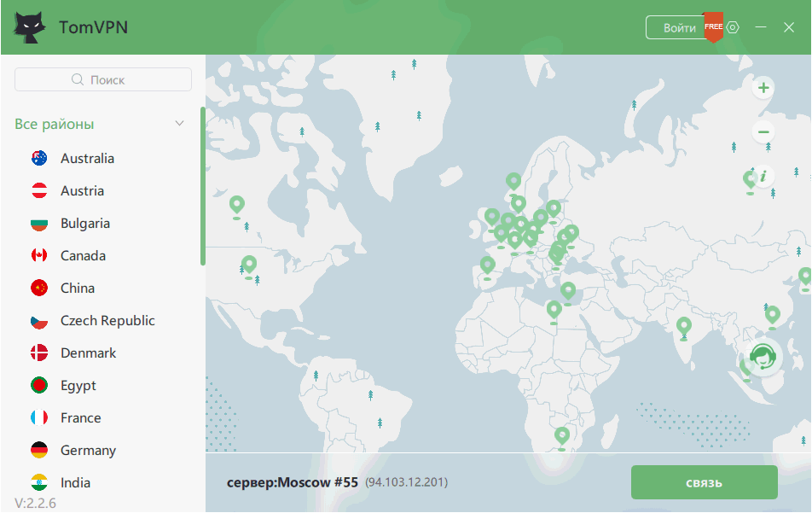Select Germany from the country list
812x513 pixels.
(x=88, y=450)
